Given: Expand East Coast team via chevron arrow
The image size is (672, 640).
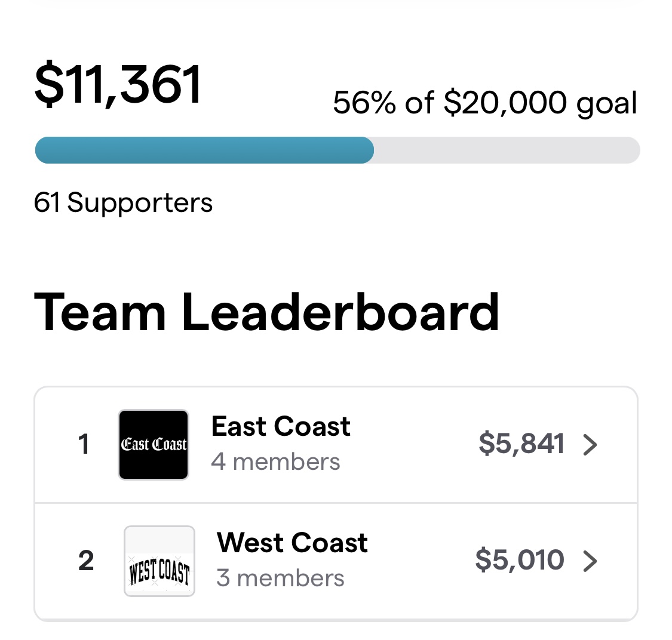Looking at the screenshot, I should click(590, 445).
